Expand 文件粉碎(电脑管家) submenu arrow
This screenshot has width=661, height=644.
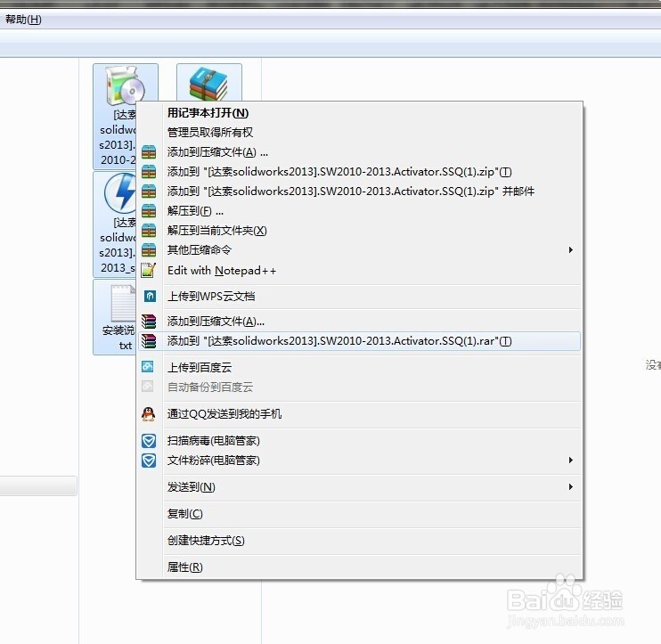point(570,461)
